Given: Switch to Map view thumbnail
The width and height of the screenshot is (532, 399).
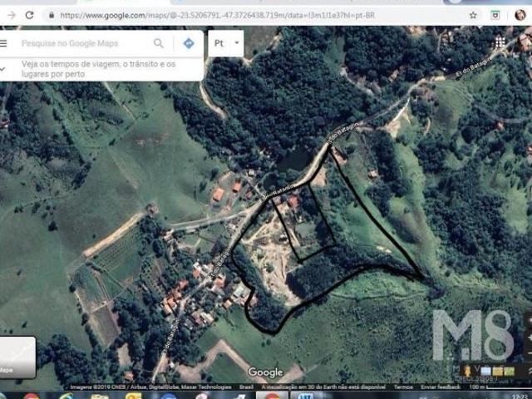Looking at the screenshot, I should [17, 357].
